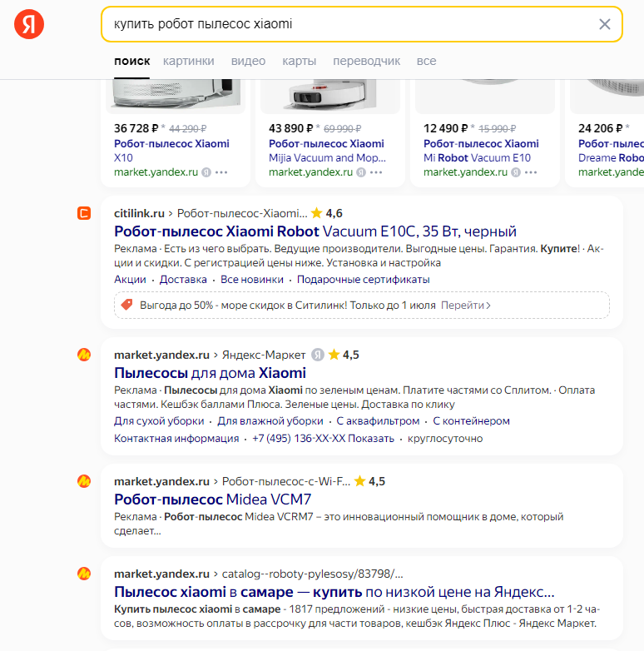Click the price 36 728 ₽

(x=136, y=129)
